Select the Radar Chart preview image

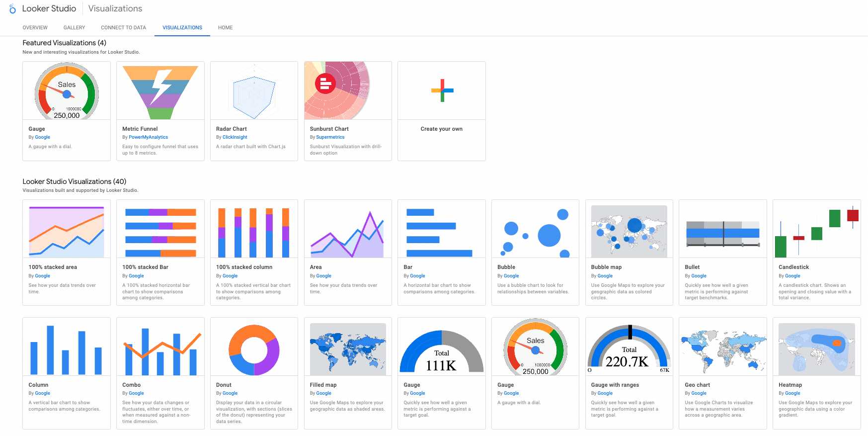click(254, 90)
